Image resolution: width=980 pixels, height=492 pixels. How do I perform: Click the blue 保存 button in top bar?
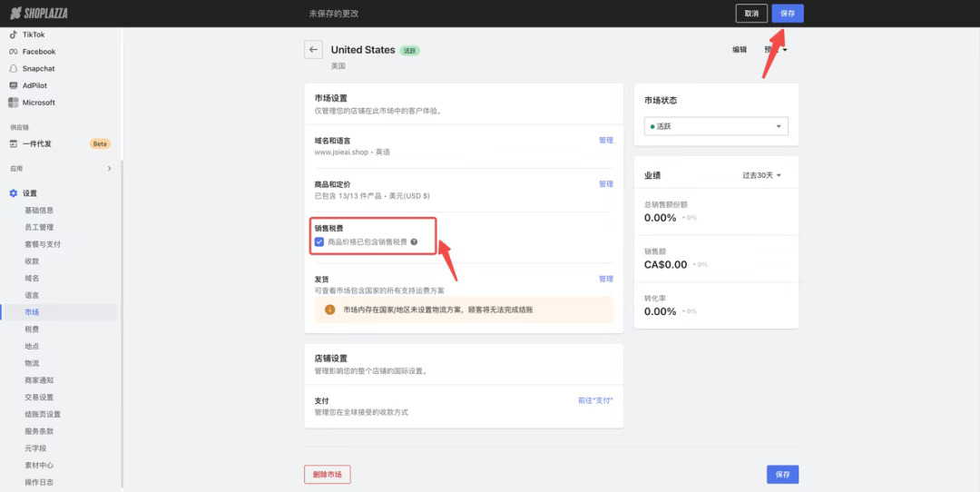point(787,14)
